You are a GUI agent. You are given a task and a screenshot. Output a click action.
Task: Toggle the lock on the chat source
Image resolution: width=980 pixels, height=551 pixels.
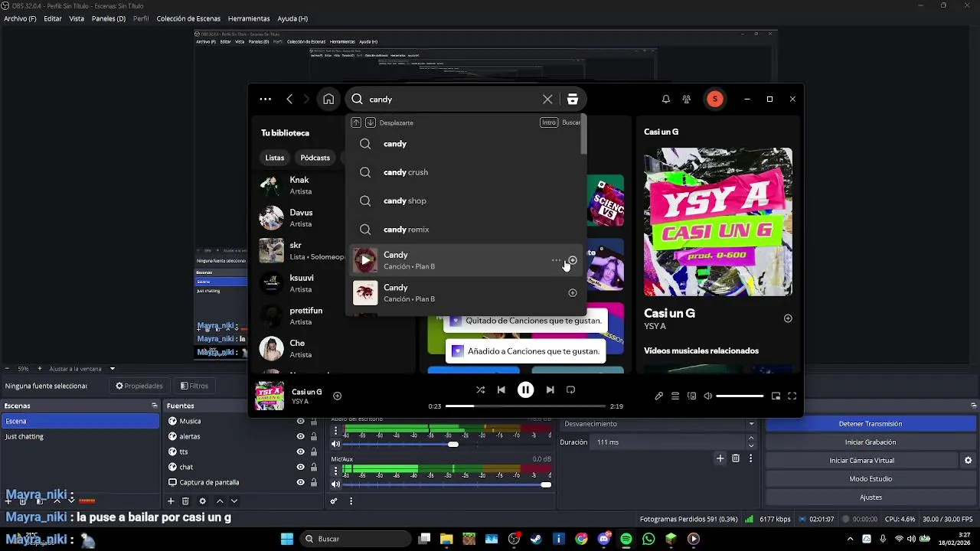click(313, 467)
